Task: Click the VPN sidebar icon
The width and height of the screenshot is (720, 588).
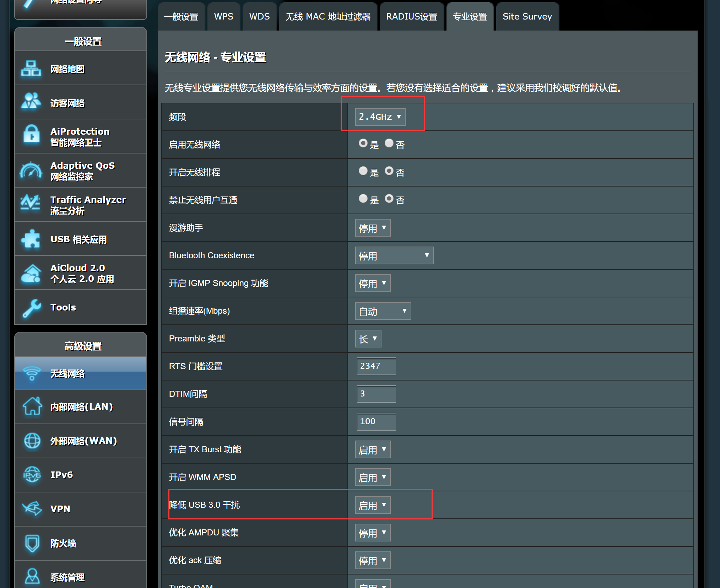Action: 31,508
